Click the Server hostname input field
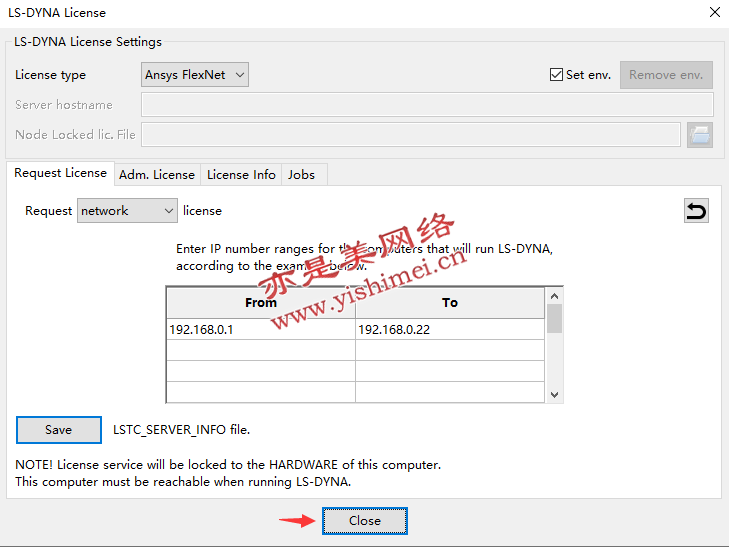The height and width of the screenshot is (547, 729). click(427, 105)
